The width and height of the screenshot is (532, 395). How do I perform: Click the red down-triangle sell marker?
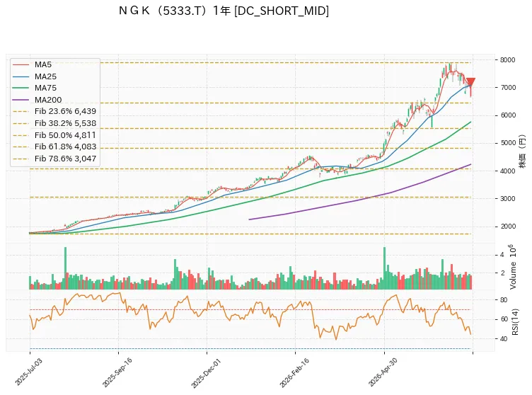[x=470, y=82]
